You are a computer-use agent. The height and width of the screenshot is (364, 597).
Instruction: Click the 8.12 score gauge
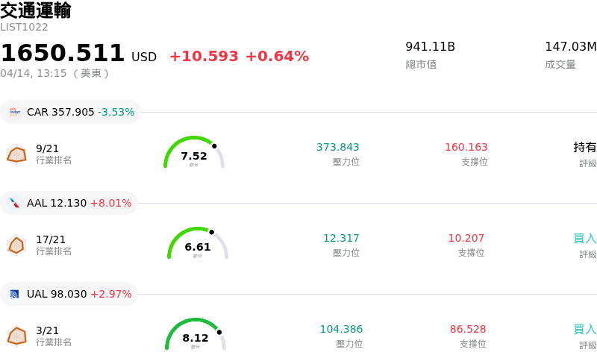click(x=196, y=335)
